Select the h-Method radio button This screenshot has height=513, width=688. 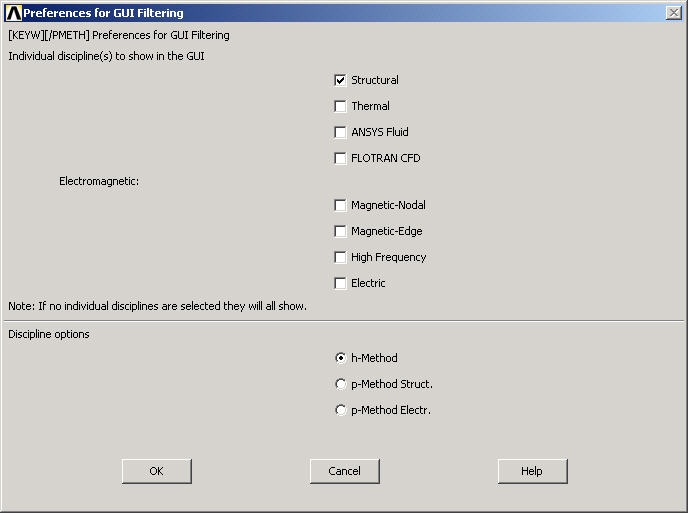click(x=340, y=358)
